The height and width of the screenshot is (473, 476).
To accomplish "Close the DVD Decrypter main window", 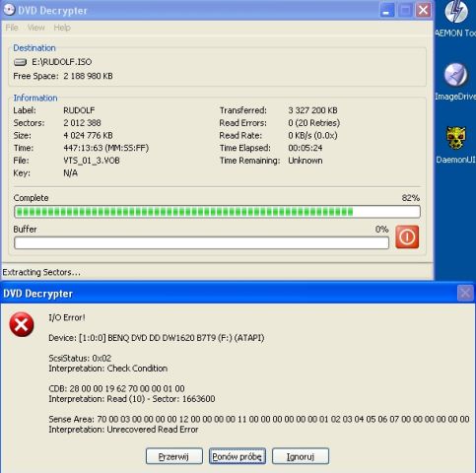I will tap(424, 10).
